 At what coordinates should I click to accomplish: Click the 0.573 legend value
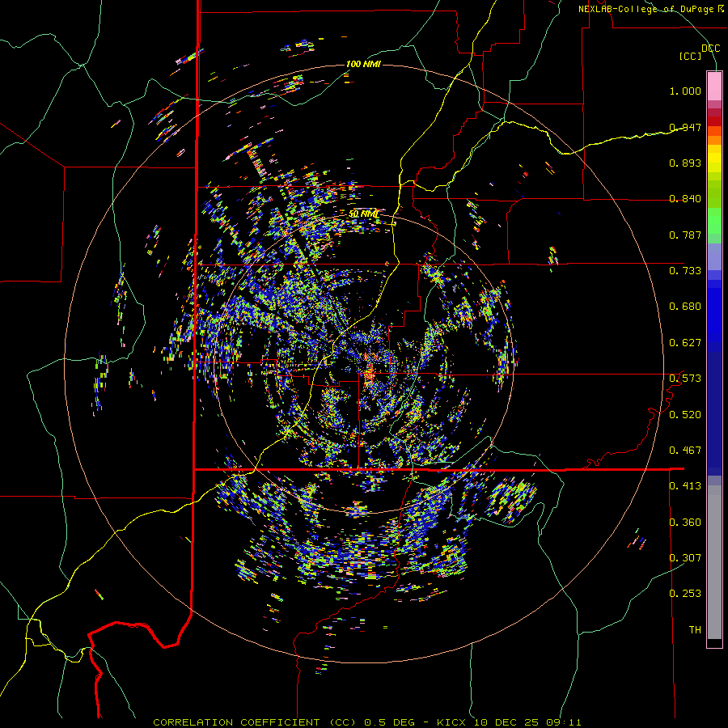click(685, 378)
